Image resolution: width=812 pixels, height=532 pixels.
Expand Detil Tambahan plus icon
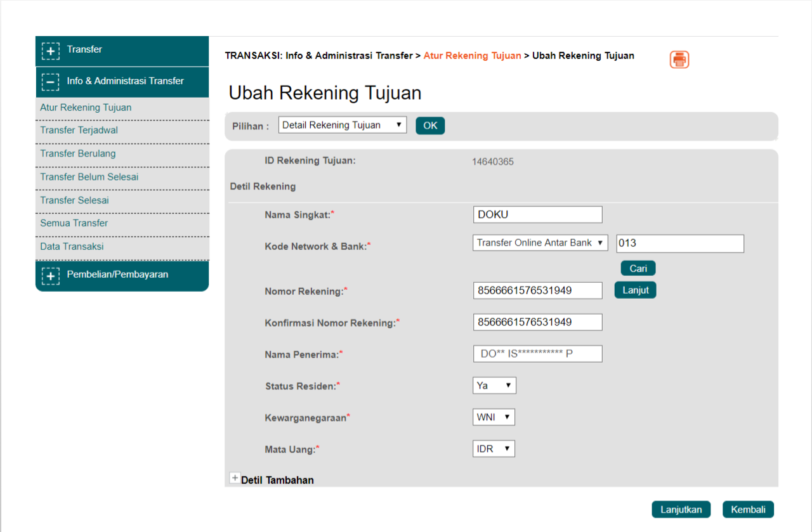click(x=235, y=479)
